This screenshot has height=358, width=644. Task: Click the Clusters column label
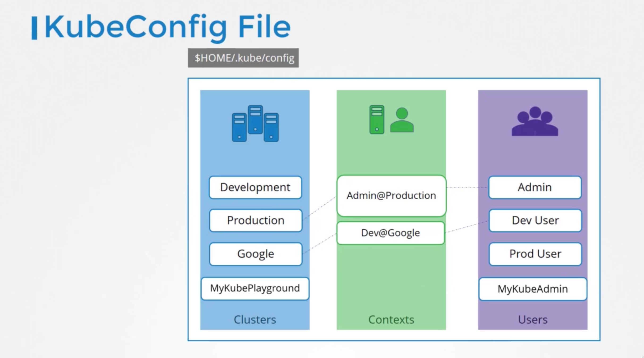point(255,319)
